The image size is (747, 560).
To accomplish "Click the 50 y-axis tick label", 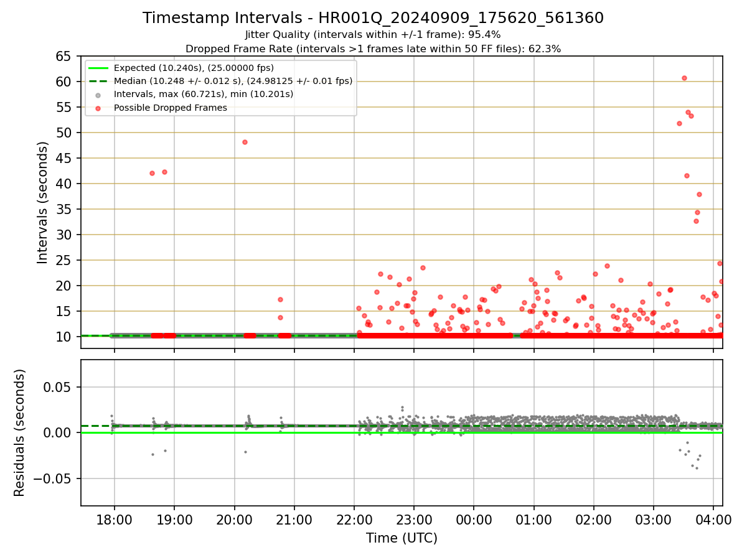I will (64, 133).
